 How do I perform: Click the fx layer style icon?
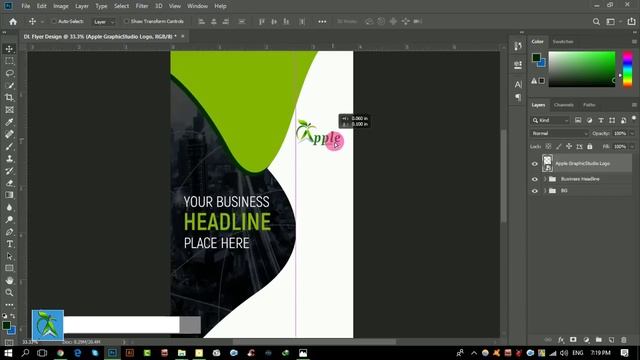click(x=561, y=340)
